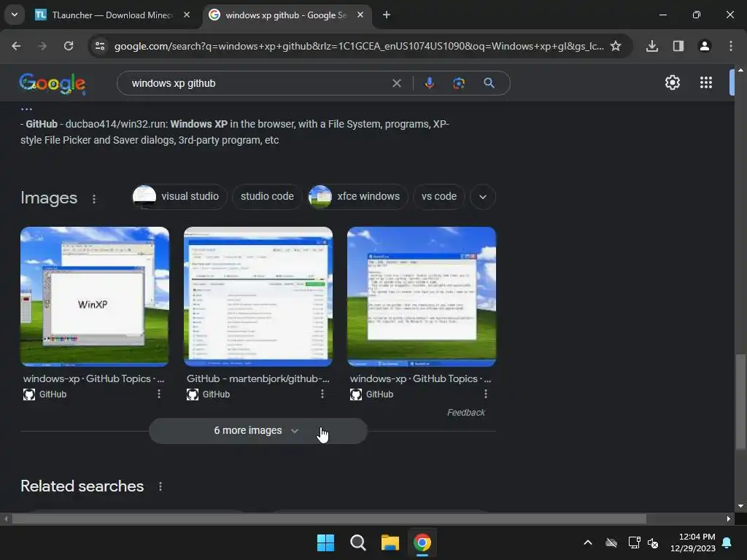Open more options for third image result
Viewport: 747px width, 560px height.
click(485, 394)
